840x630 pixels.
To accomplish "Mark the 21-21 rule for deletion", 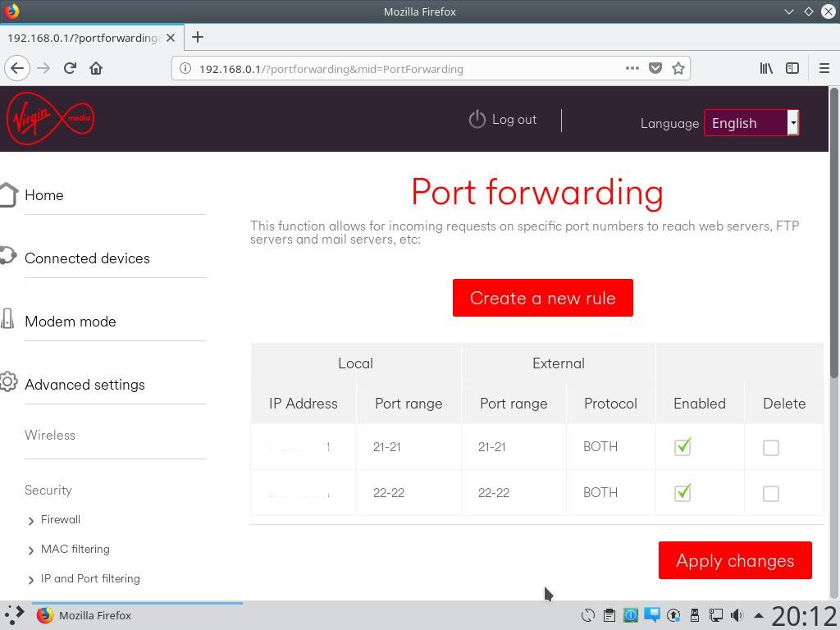I will click(771, 448).
